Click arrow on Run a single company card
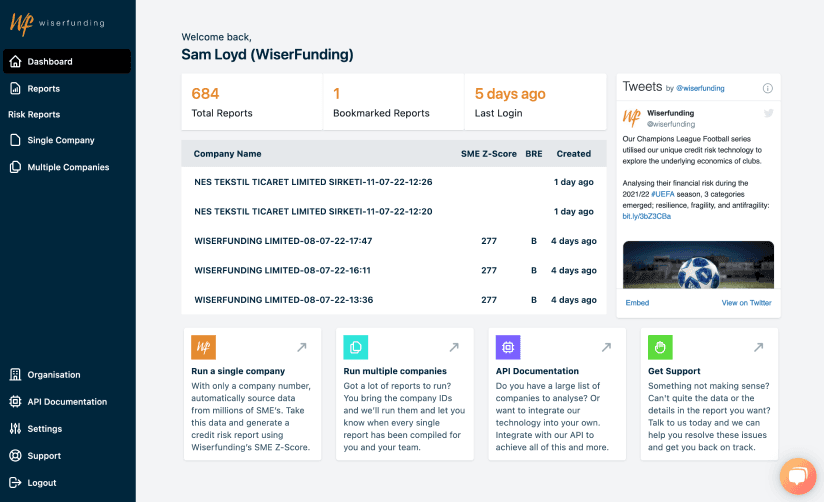Viewport: 824px width, 502px height. pos(302,347)
